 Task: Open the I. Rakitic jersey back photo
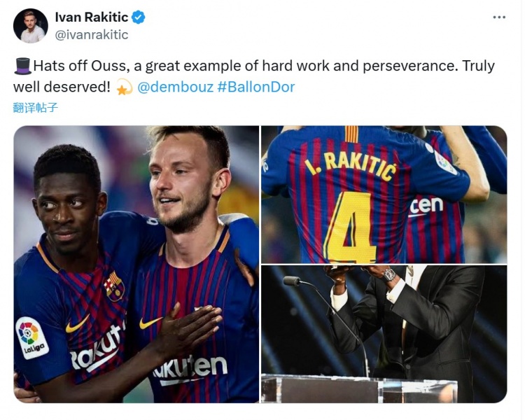click(x=384, y=194)
